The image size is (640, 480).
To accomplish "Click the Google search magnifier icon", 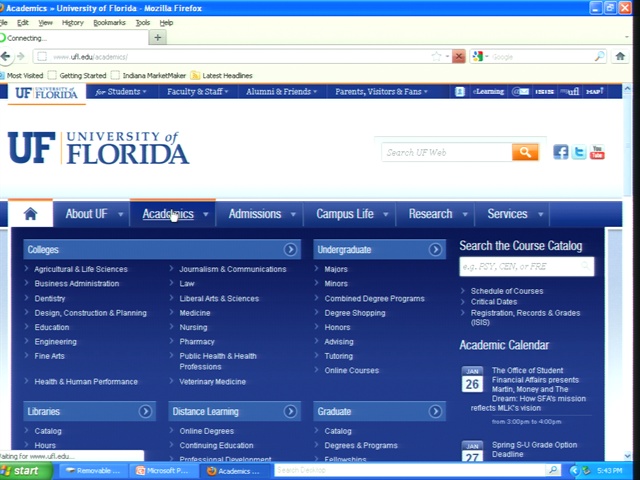I will 599,56.
